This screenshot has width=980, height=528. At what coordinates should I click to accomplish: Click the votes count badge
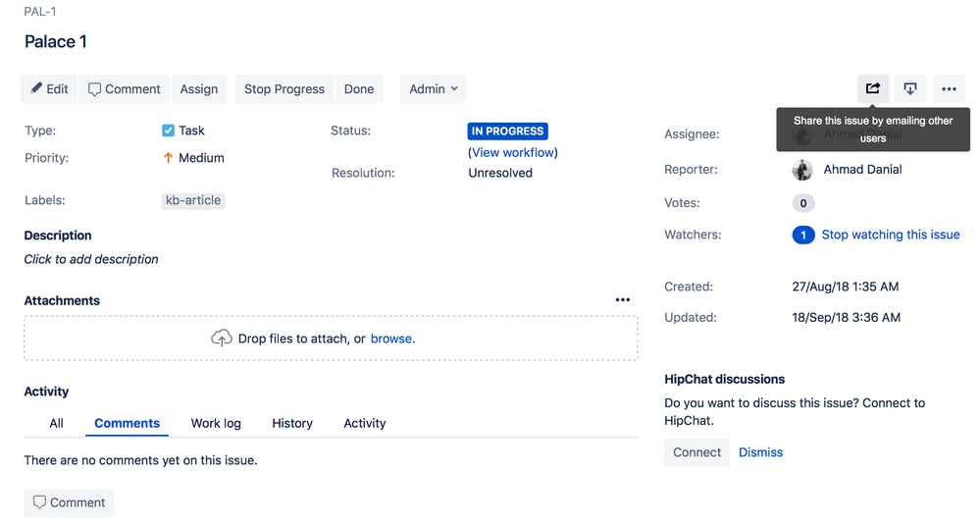click(x=803, y=203)
